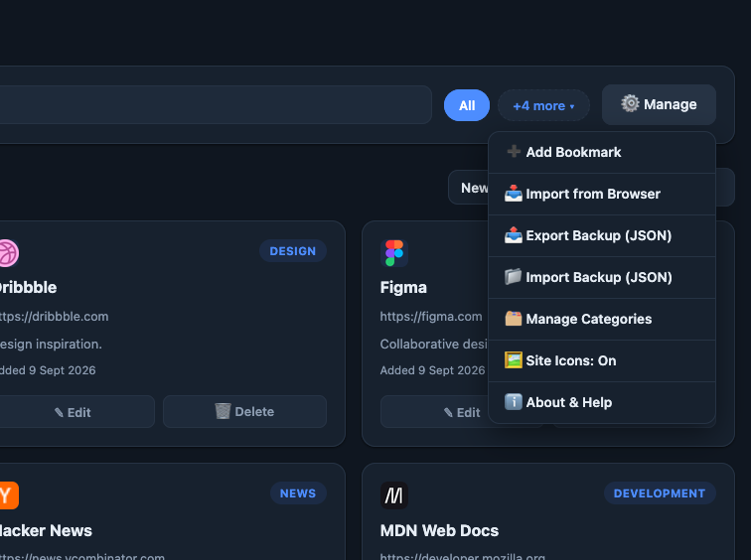751x560 pixels.
Task: Click the picture icon beside Site Icons
Action: [514, 360]
